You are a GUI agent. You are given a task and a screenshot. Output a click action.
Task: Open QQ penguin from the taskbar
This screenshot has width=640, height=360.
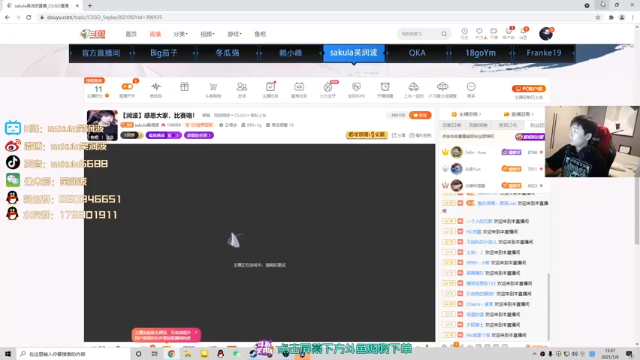pyautogui.click(x=220, y=354)
